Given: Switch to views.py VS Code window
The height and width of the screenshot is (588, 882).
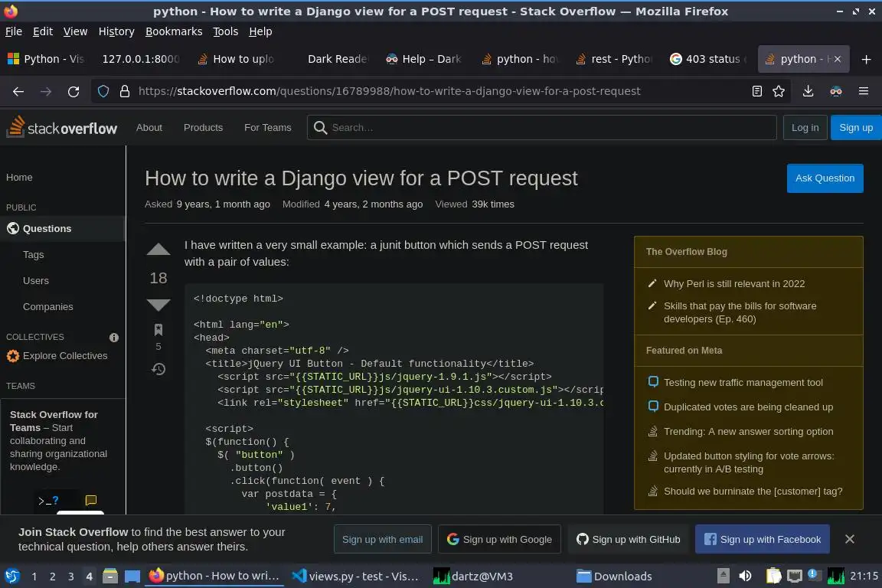Looking at the screenshot, I should 355,577.
